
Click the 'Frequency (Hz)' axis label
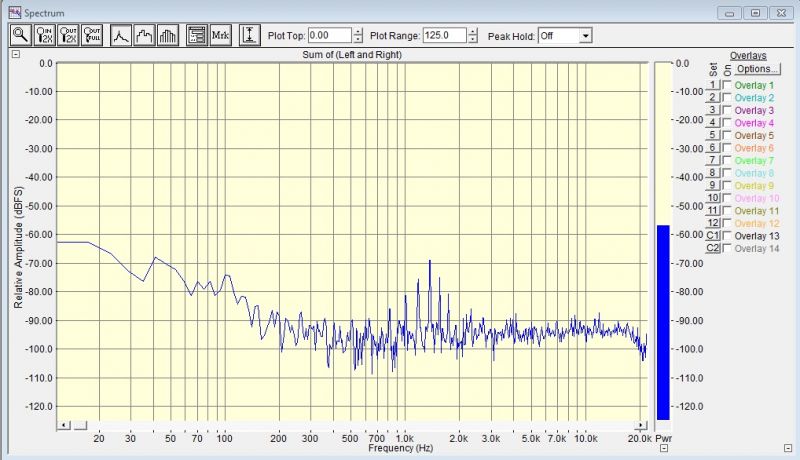(401, 448)
